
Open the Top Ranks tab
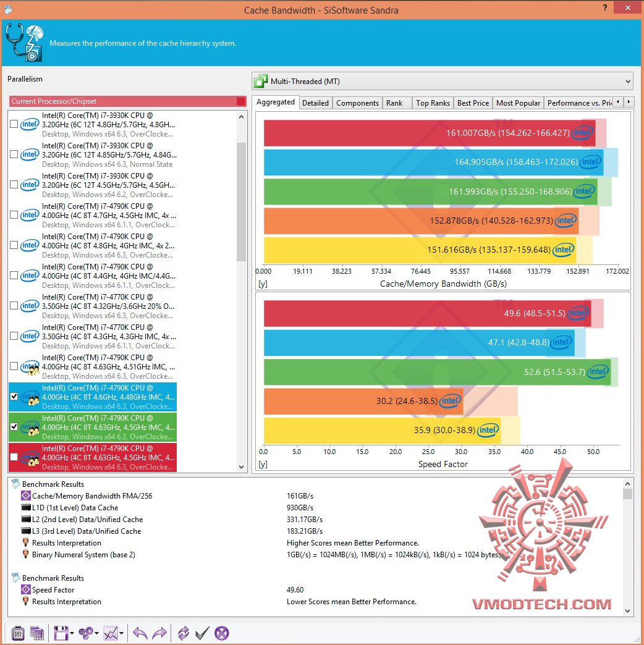tap(433, 103)
